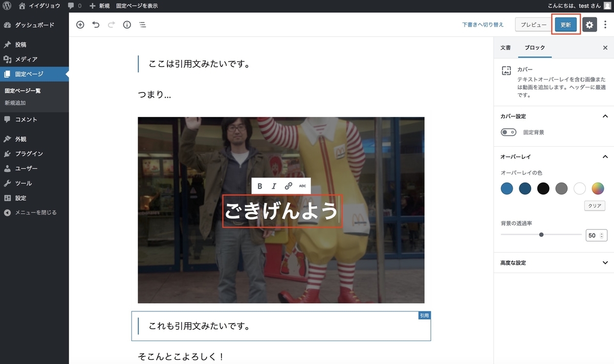Select the gray overlay color
Screen dimensions: 614x364
click(561, 188)
